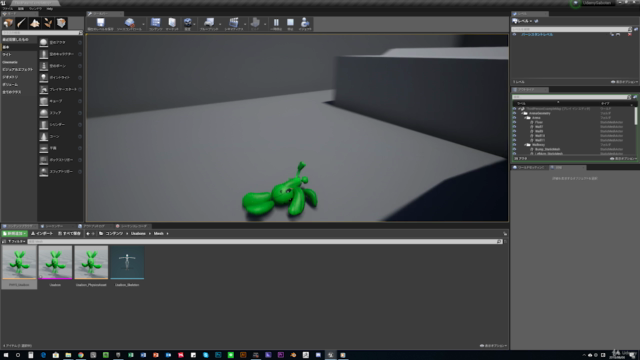Select the Landscape mode icon
The width and height of the screenshot is (640, 360).
(x=35, y=23)
